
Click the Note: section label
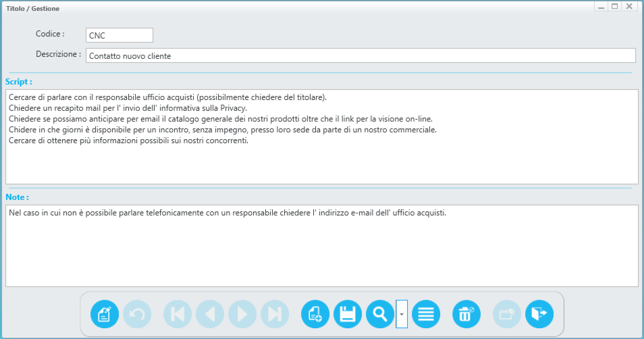pos(18,197)
